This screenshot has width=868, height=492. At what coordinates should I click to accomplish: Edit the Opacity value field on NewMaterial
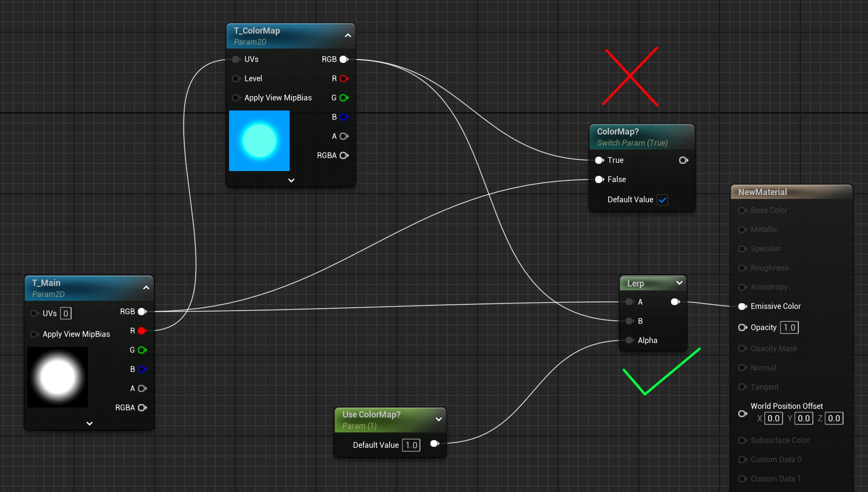789,327
